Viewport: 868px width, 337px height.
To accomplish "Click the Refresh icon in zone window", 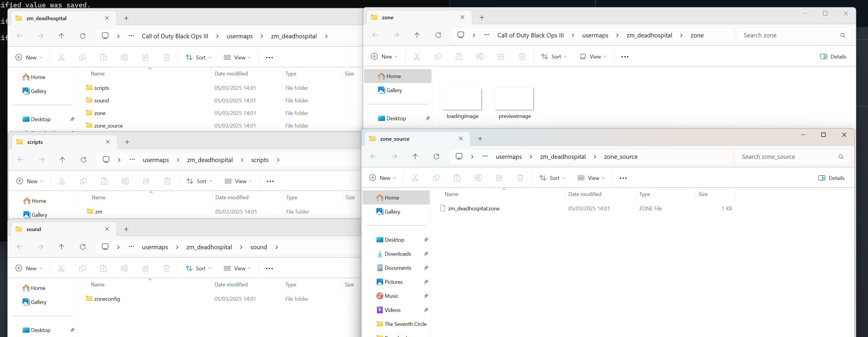I will click(x=438, y=35).
